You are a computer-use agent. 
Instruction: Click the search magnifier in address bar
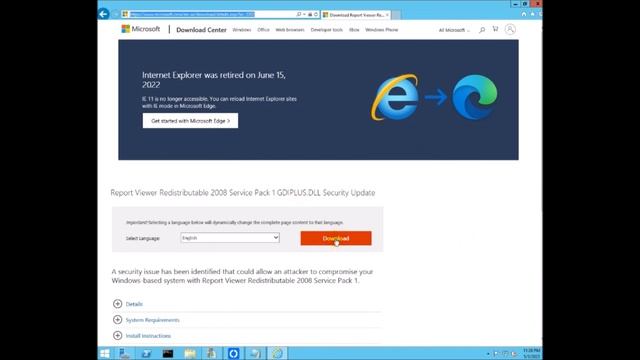299,14
